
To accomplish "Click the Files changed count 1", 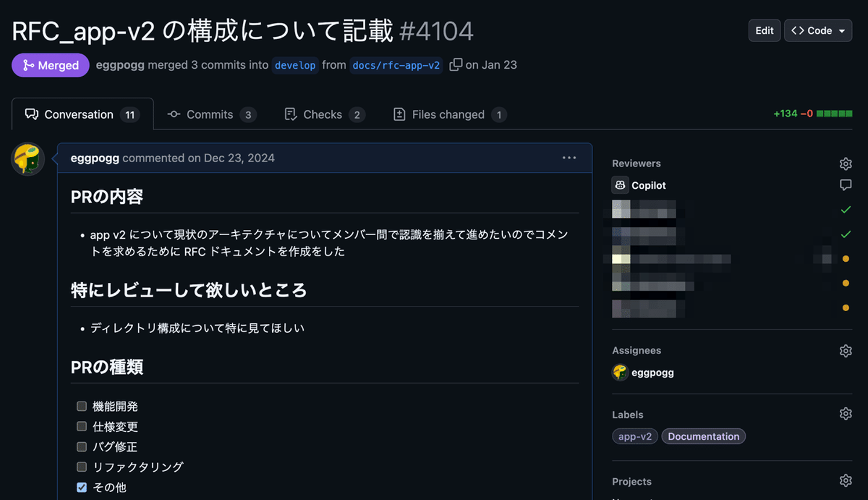I will [x=498, y=115].
